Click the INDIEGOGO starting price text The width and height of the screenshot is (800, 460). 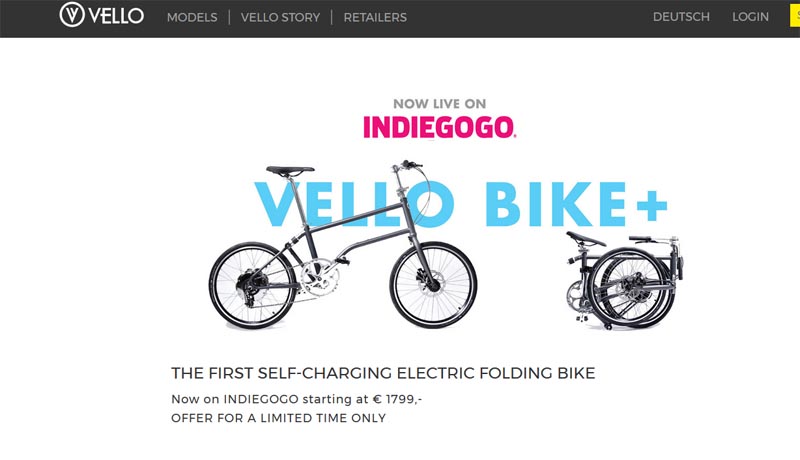(296, 399)
